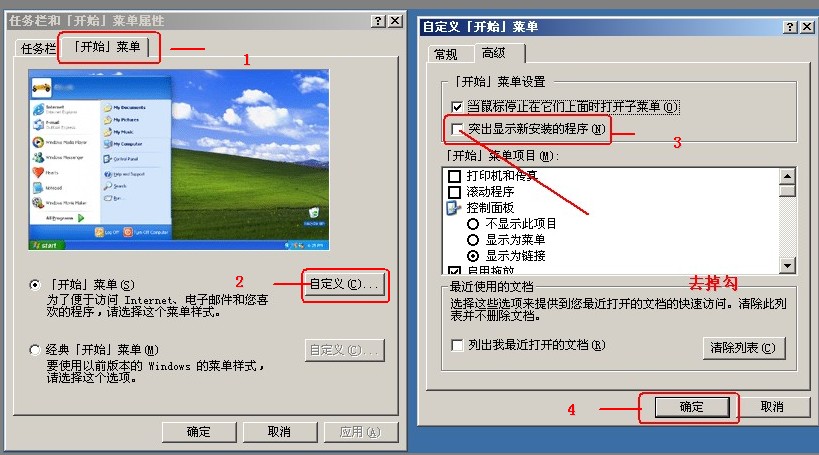Select 显示为菜单 radio option
The width and height of the screenshot is (819, 455).
(x=473, y=240)
